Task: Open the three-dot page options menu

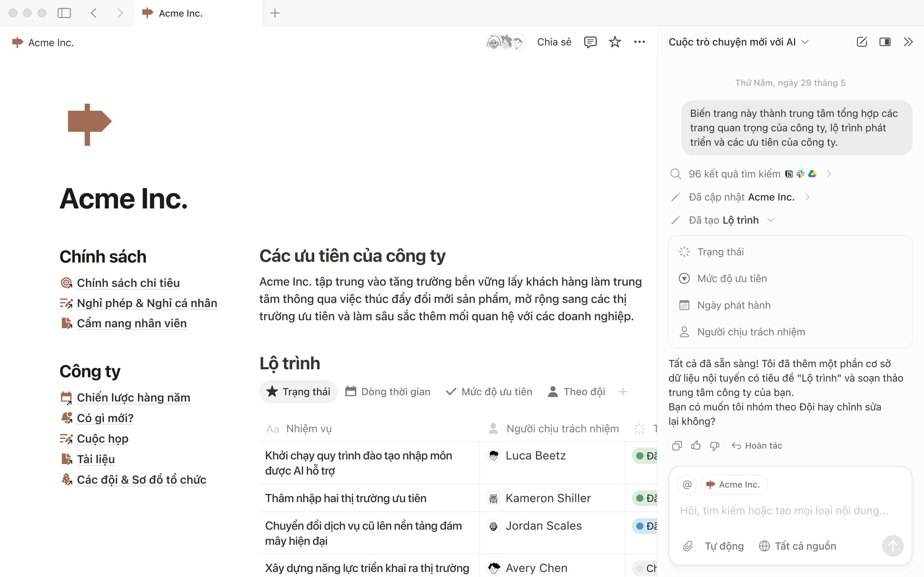Action: pos(639,42)
